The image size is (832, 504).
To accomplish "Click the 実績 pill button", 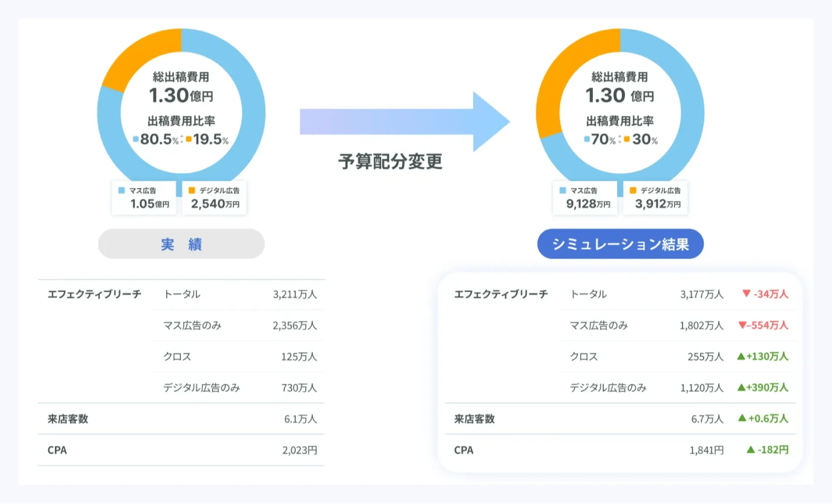I will (x=181, y=244).
